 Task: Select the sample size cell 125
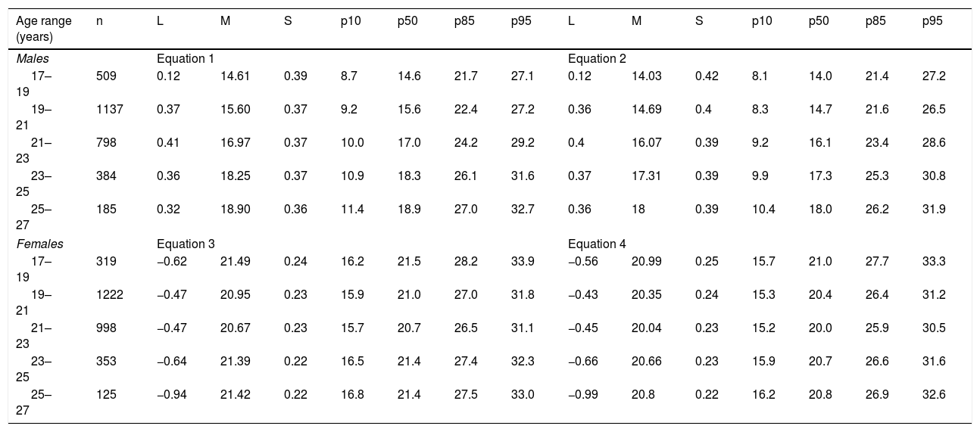(107, 394)
